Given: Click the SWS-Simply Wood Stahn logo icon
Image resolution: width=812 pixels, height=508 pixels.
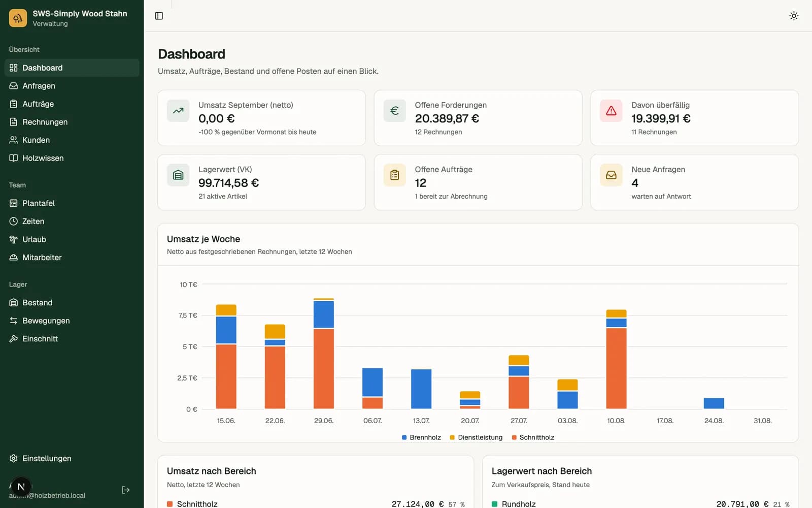Looking at the screenshot, I should [x=18, y=18].
